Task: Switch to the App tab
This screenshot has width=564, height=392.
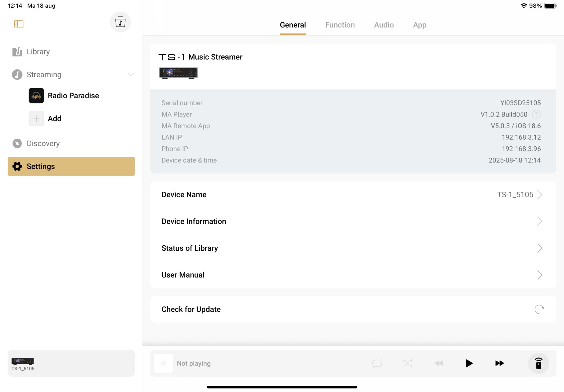Action: [x=420, y=25]
